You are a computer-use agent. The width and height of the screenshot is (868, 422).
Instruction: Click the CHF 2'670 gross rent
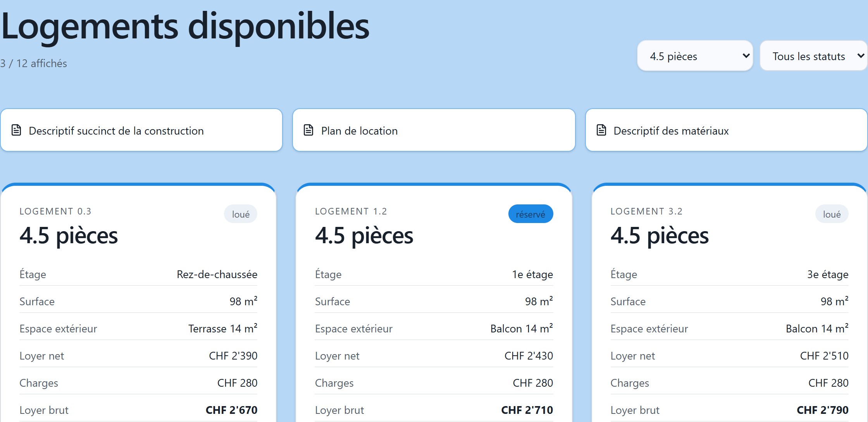pyautogui.click(x=231, y=410)
